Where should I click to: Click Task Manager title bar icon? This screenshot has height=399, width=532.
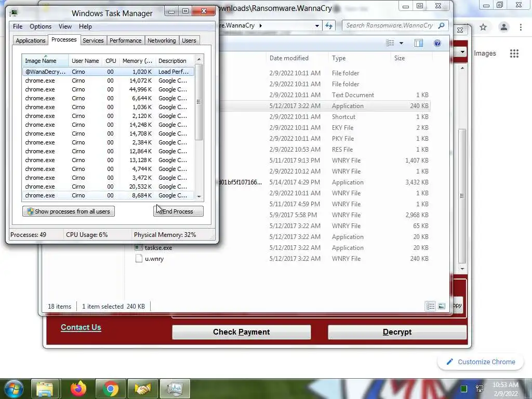coord(14,13)
